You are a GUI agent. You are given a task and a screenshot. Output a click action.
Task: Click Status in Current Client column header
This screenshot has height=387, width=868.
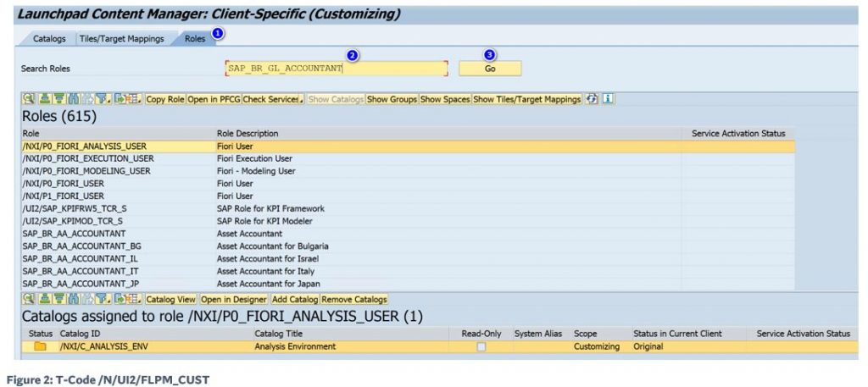point(677,334)
